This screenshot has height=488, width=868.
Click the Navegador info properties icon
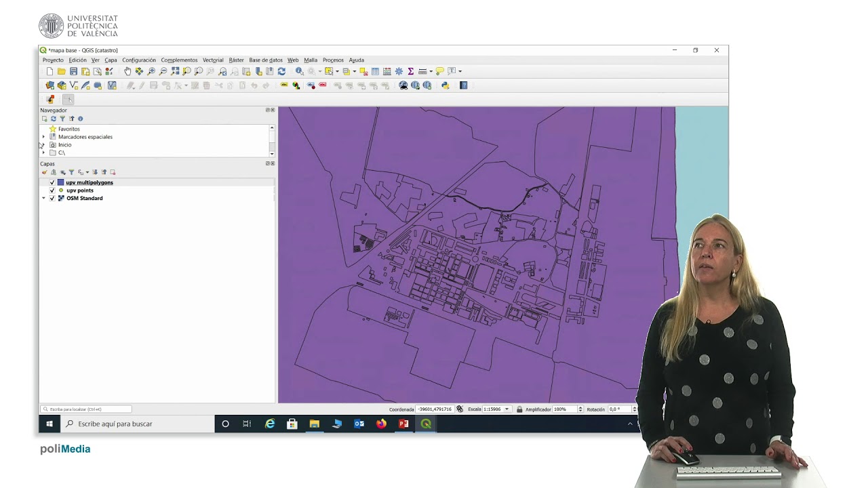click(80, 119)
